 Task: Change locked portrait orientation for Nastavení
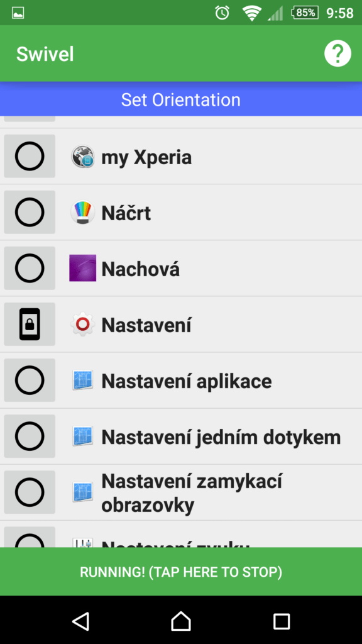click(x=30, y=325)
